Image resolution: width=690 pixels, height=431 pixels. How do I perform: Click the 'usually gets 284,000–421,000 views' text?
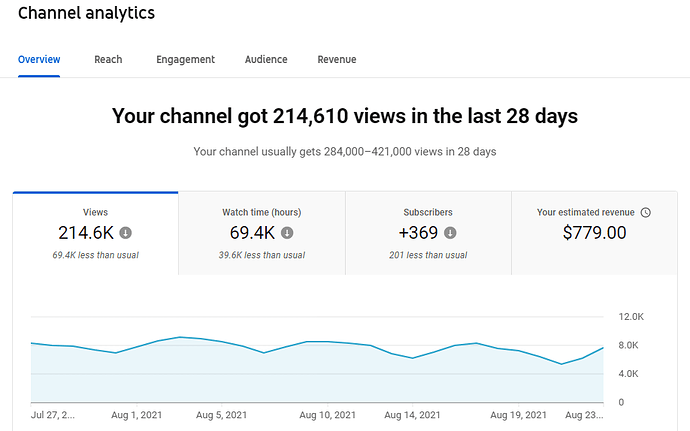pos(345,152)
